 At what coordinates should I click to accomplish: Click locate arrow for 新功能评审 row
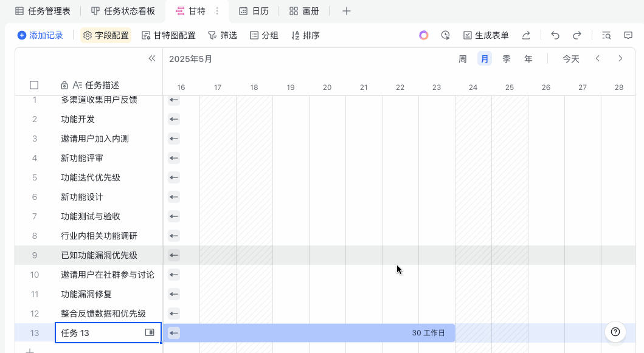[x=174, y=158]
